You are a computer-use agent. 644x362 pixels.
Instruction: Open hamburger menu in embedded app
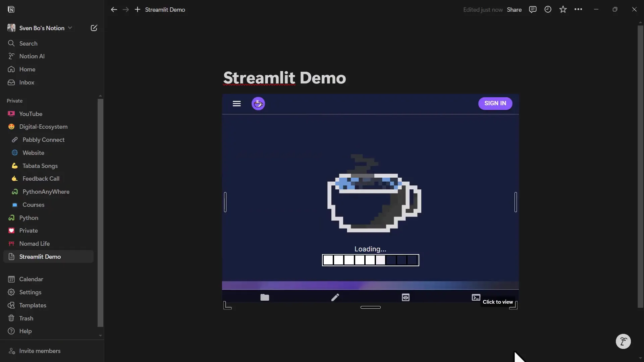237,104
